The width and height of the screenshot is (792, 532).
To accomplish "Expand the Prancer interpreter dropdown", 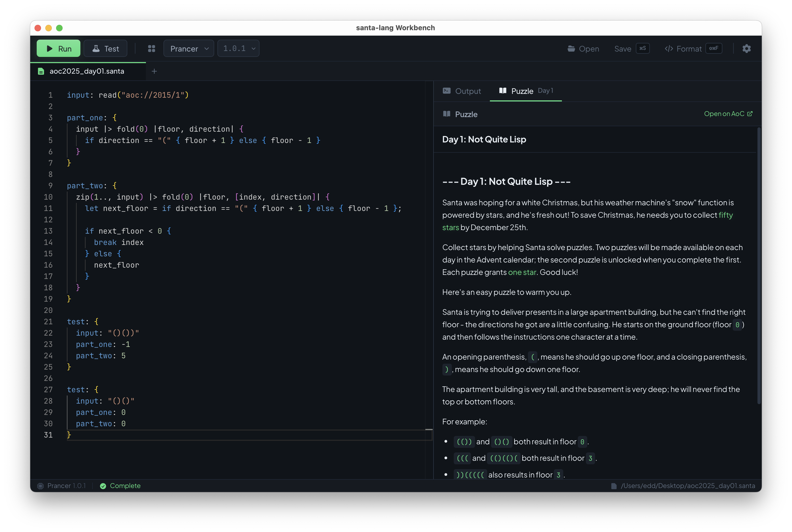I will 189,49.
